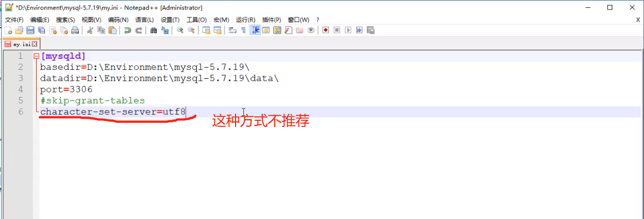Image resolution: width=644 pixels, height=219 pixels.
Task: Open the 运行(R) menu
Action: (x=246, y=20)
